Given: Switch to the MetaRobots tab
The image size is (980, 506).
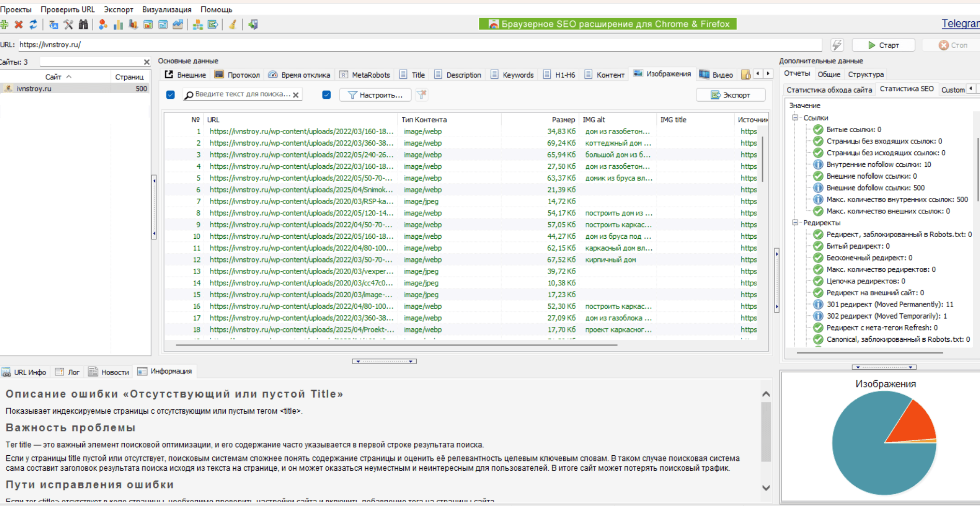Looking at the screenshot, I should (365, 75).
